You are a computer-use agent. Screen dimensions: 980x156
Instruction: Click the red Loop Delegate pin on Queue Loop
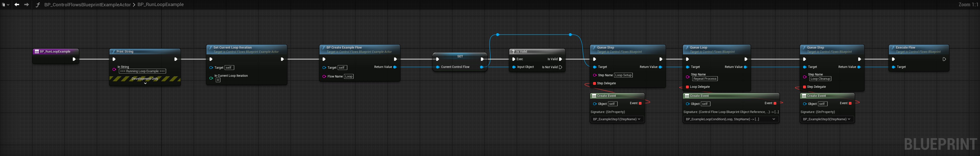tap(687, 87)
